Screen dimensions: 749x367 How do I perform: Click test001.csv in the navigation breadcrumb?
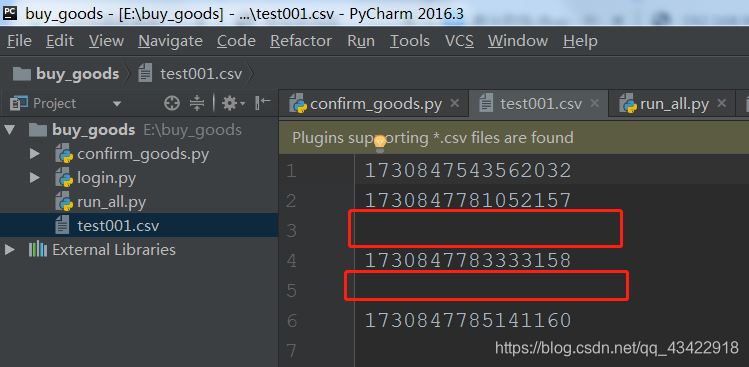tap(201, 74)
